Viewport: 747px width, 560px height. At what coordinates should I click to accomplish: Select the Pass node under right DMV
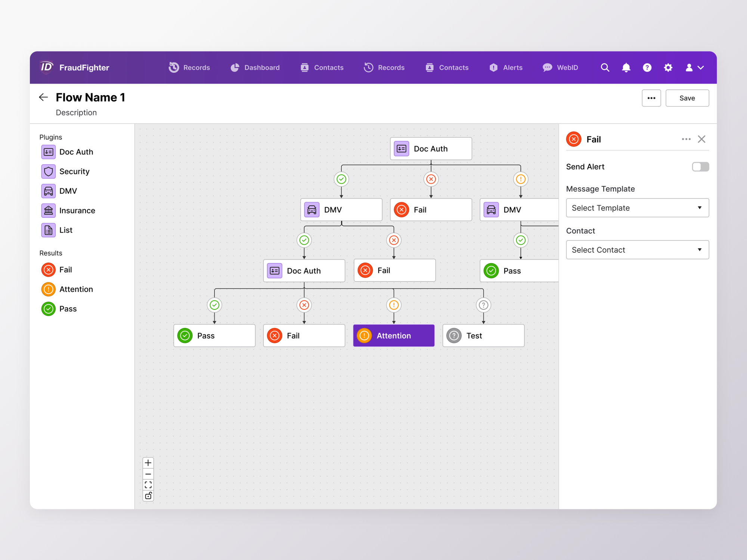pyautogui.click(x=519, y=271)
